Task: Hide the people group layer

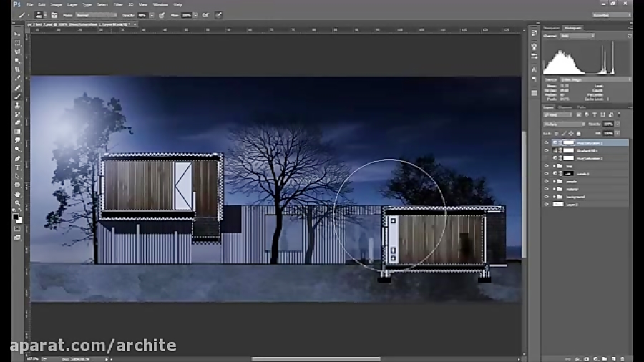Action: tap(546, 182)
